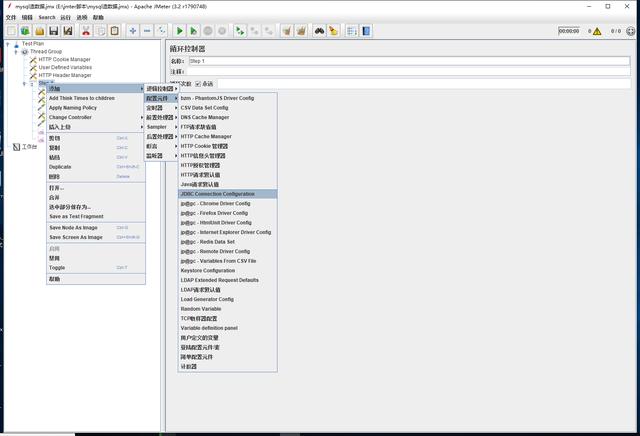Click the Save test plan disk icon

[54, 31]
